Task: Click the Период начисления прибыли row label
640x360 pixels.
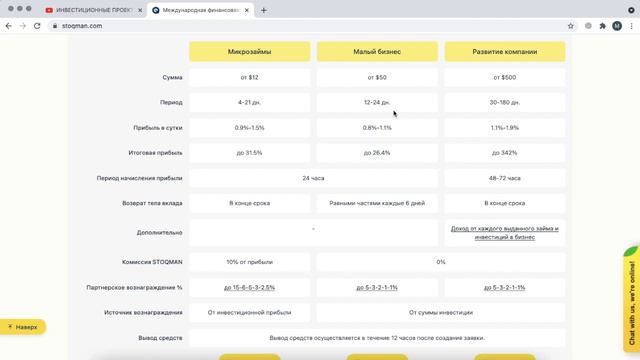Action: [x=139, y=178]
